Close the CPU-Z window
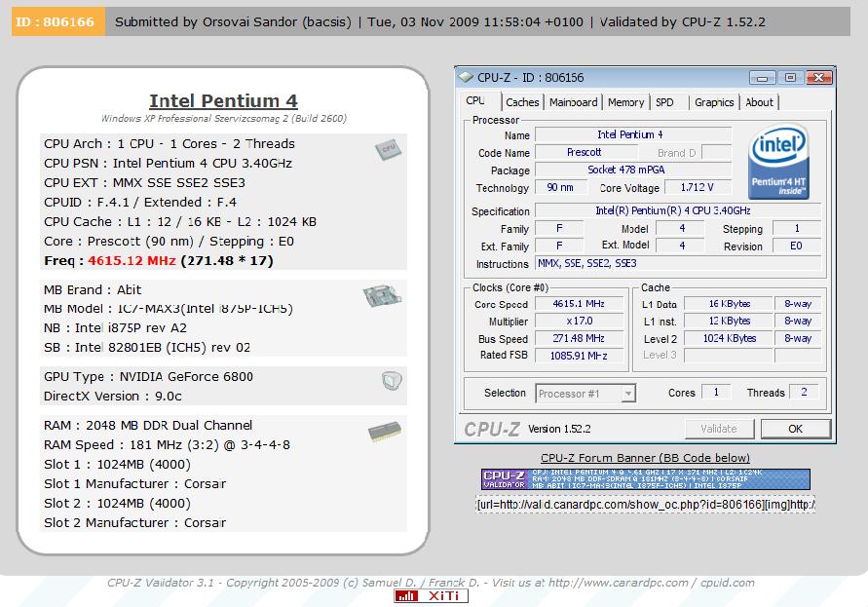The height and width of the screenshot is (607, 868). coord(819,78)
